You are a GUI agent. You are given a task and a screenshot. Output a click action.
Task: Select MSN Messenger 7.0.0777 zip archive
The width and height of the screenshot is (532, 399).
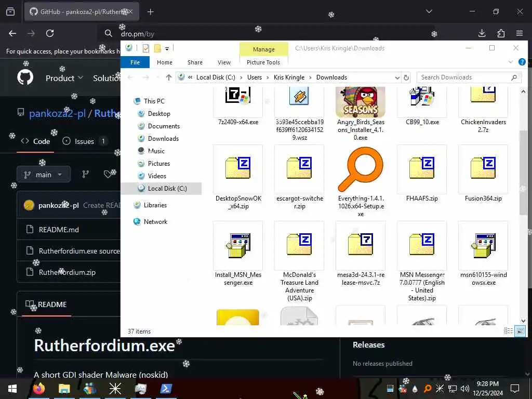pyautogui.click(x=422, y=261)
